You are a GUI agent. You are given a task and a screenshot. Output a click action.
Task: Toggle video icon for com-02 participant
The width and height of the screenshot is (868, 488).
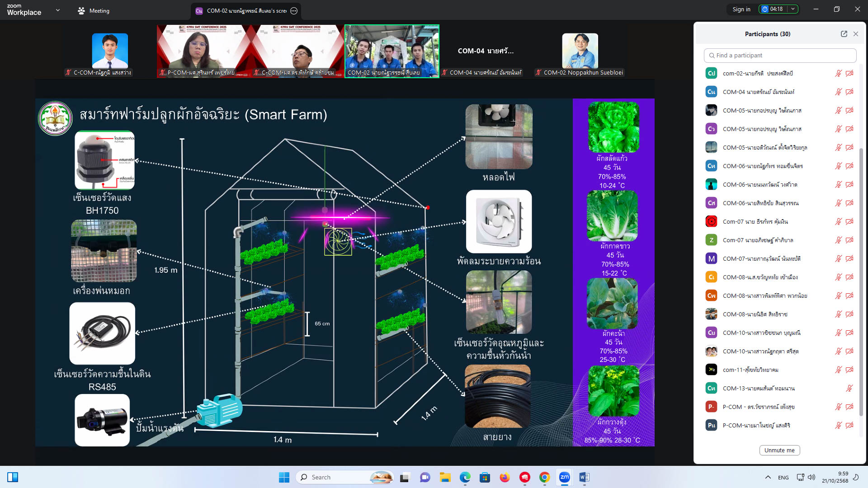click(x=849, y=73)
